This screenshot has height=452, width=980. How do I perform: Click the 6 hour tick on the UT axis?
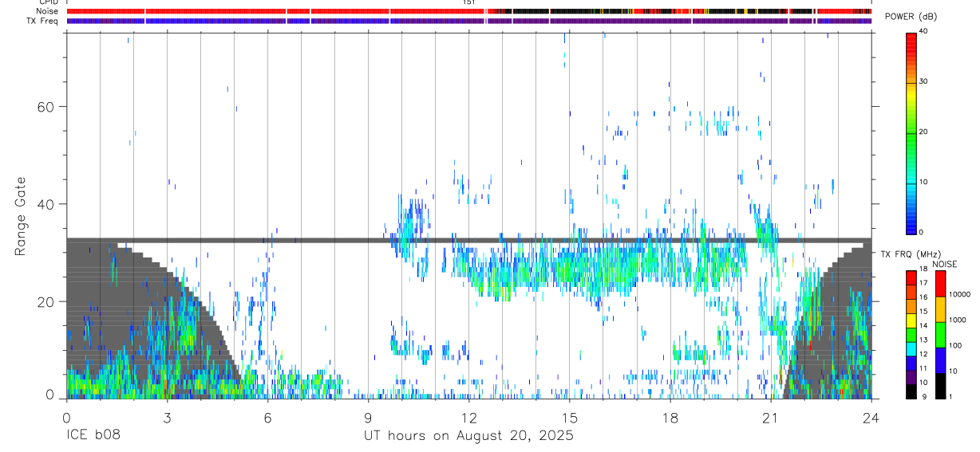click(267, 418)
